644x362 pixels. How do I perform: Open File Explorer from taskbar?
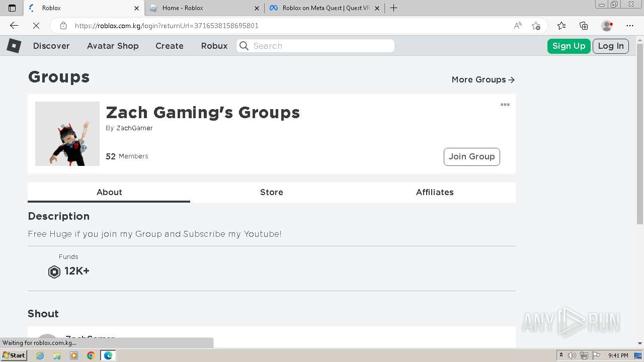click(x=57, y=355)
